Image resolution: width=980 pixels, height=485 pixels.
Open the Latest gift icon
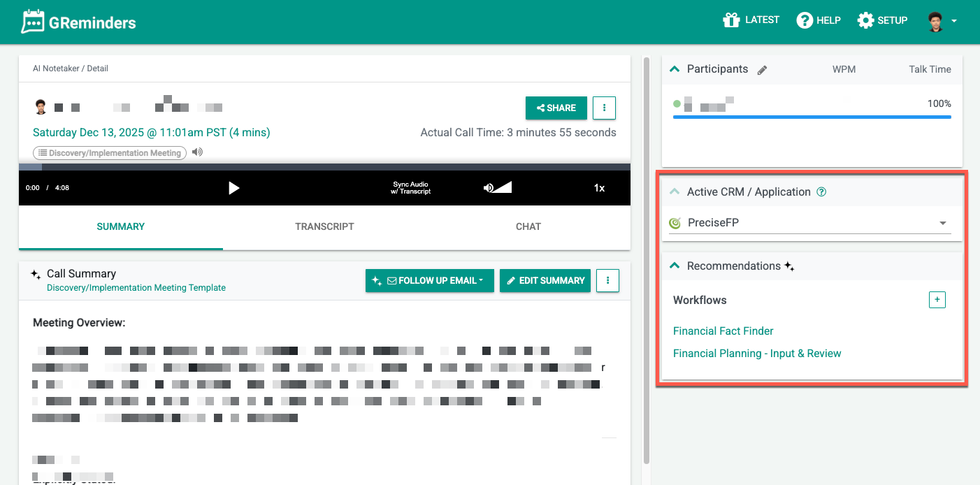click(731, 20)
